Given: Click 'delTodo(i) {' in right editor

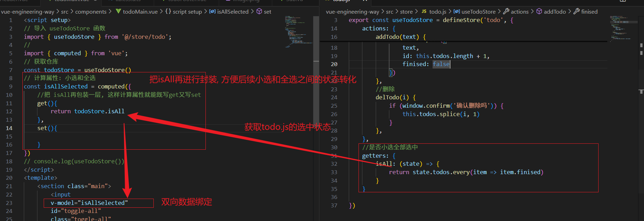Looking at the screenshot, I should pos(396,97).
